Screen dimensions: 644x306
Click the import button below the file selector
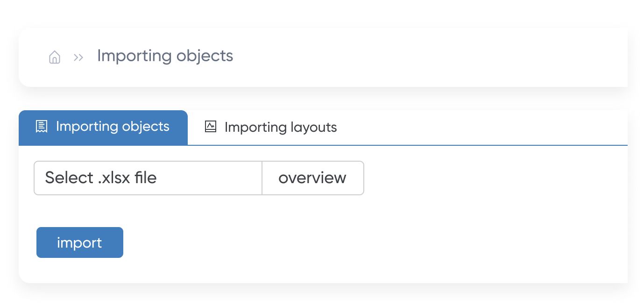80,242
